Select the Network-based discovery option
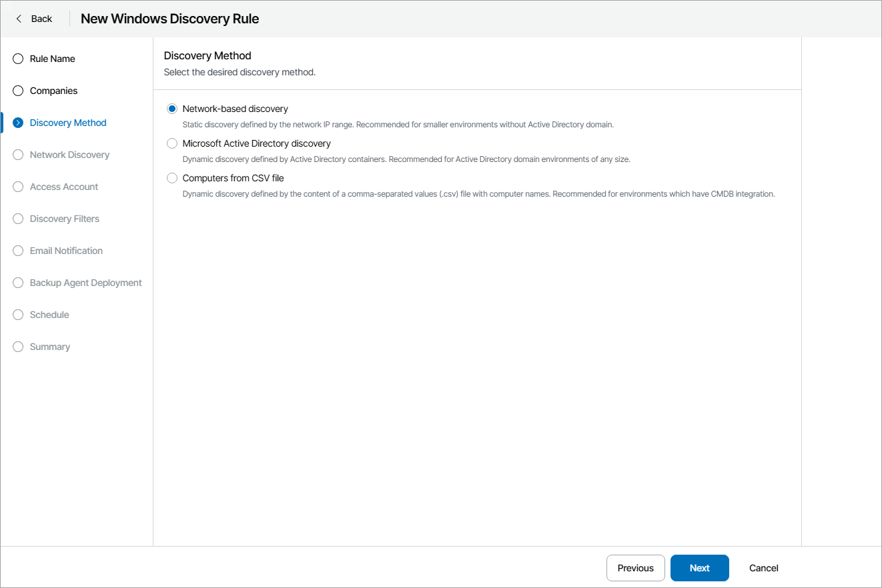 pyautogui.click(x=172, y=108)
